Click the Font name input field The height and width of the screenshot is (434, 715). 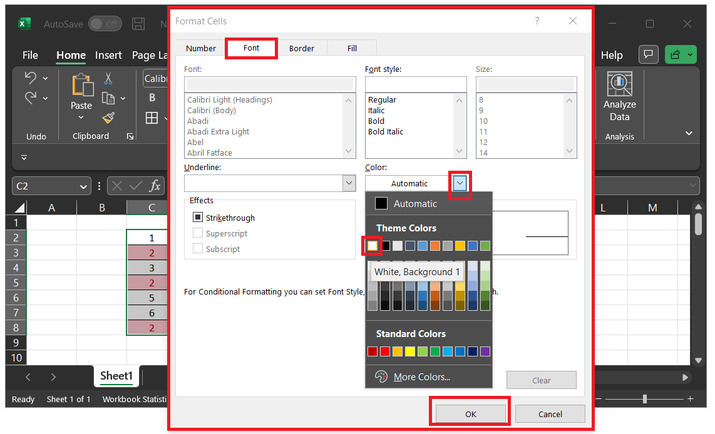pos(270,84)
